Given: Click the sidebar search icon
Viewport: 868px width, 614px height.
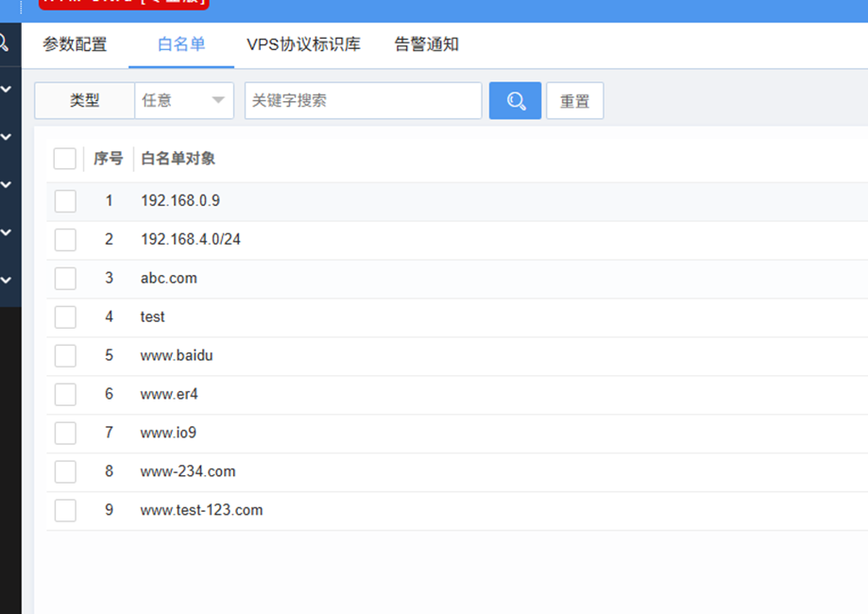Looking at the screenshot, I should pyautogui.click(x=4, y=43).
